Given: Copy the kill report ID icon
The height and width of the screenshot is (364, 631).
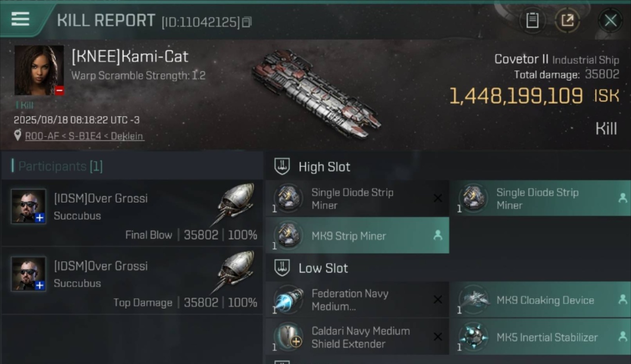Looking at the screenshot, I should 247,22.
